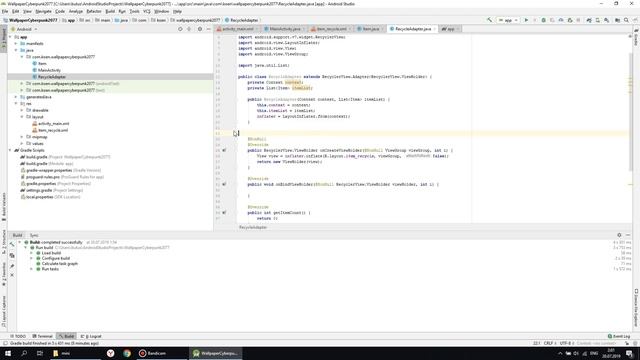Click Build panel restore layout icon
Viewport: 640px width, 360px height.
click(x=12, y=256)
